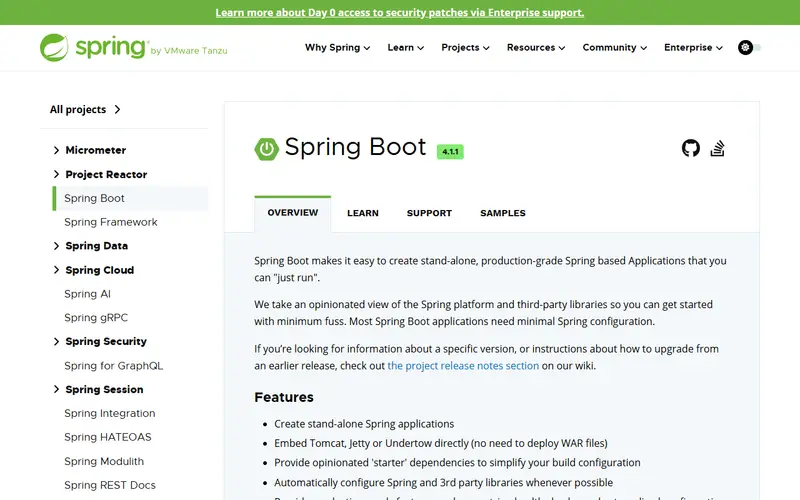The width and height of the screenshot is (800, 500).
Task: Go to All projects
Action: (85, 109)
